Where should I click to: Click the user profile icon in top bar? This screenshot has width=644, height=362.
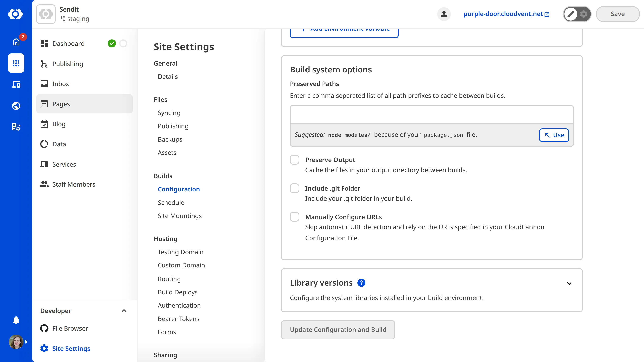coord(444,14)
